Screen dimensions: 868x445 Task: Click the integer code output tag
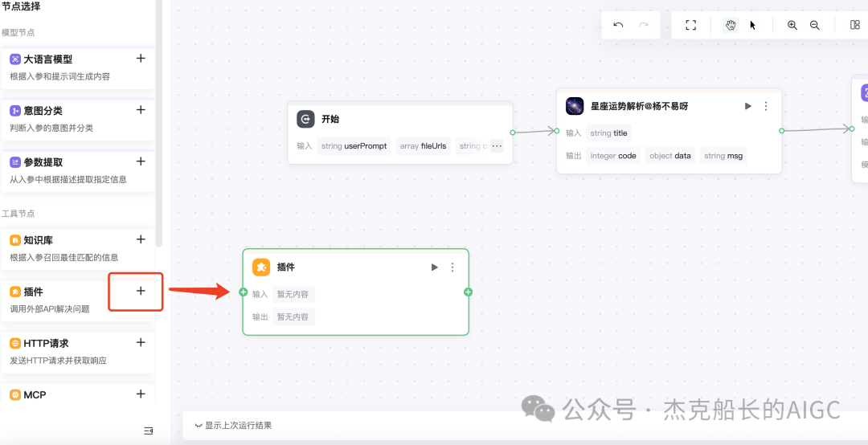point(612,156)
